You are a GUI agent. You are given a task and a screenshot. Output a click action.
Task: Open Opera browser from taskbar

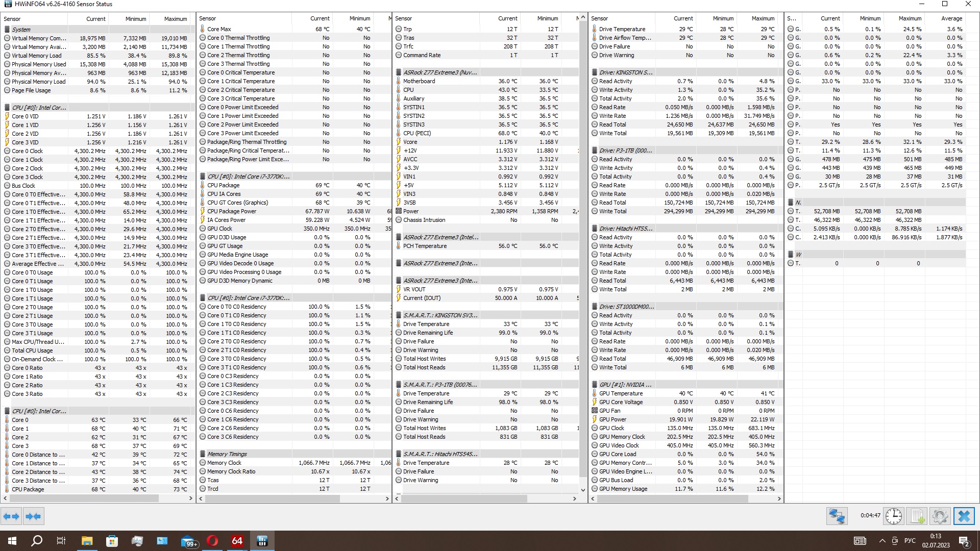[x=212, y=541]
